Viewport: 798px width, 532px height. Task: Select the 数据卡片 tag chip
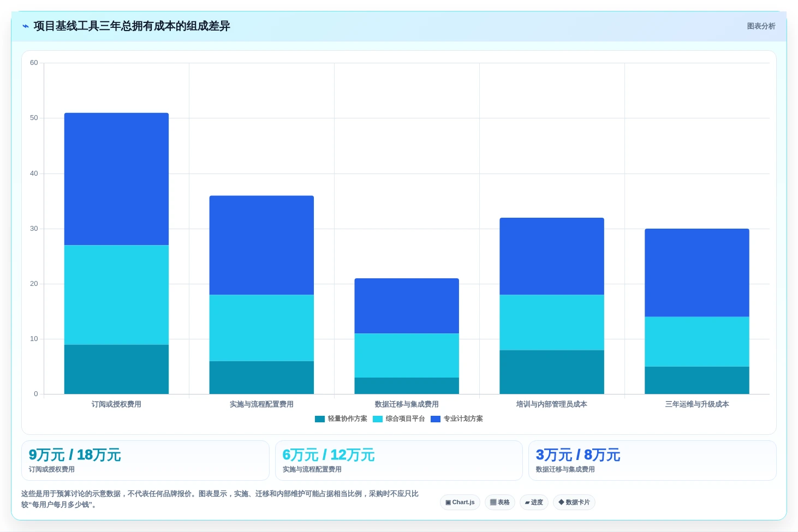574,503
